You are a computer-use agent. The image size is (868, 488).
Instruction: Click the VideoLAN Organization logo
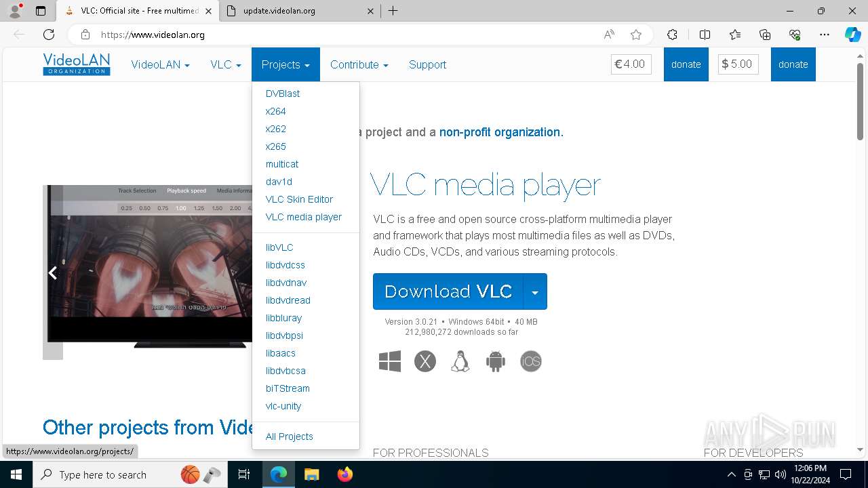point(77,64)
